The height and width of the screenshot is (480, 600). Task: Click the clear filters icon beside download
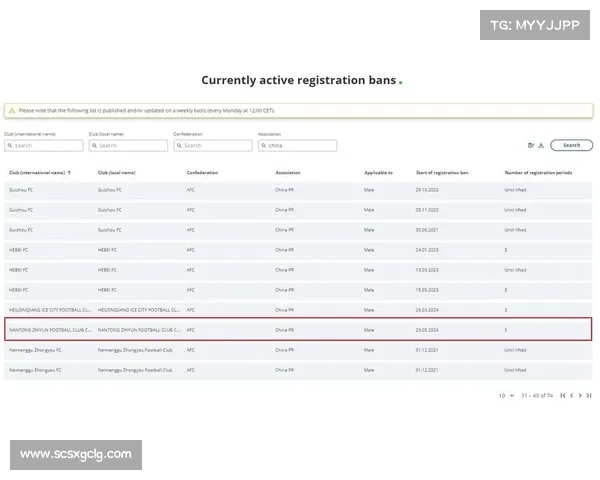pyautogui.click(x=531, y=145)
